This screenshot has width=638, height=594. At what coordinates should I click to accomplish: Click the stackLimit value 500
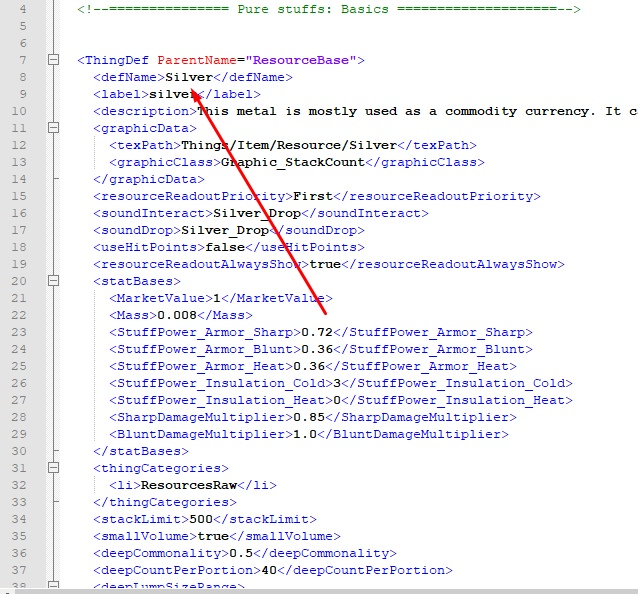click(x=201, y=520)
